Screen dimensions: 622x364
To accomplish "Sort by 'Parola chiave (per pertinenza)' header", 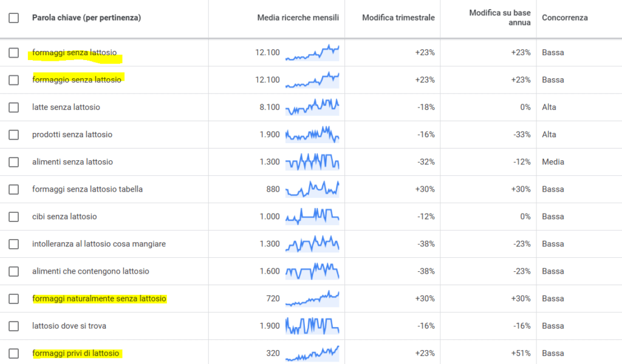I will [86, 18].
